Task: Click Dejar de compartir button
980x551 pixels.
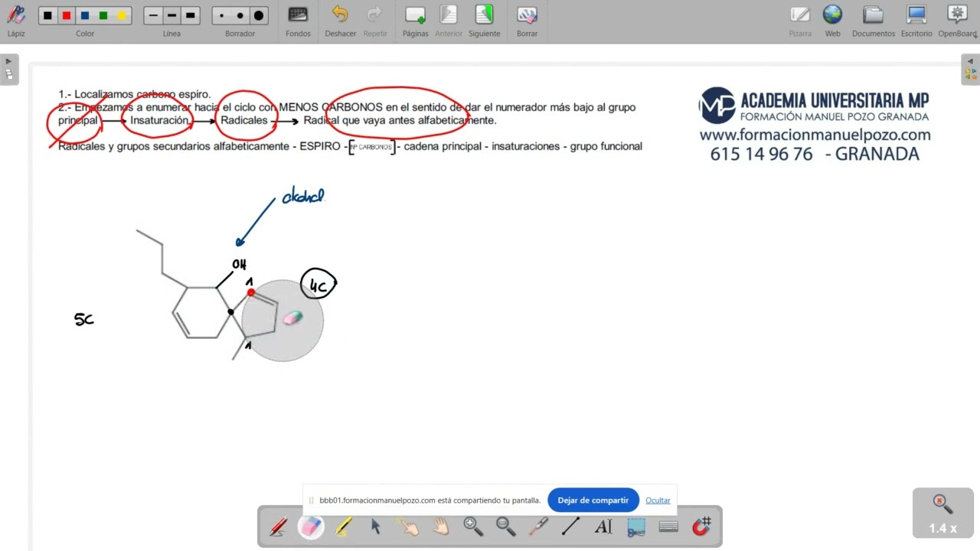Action: (593, 500)
